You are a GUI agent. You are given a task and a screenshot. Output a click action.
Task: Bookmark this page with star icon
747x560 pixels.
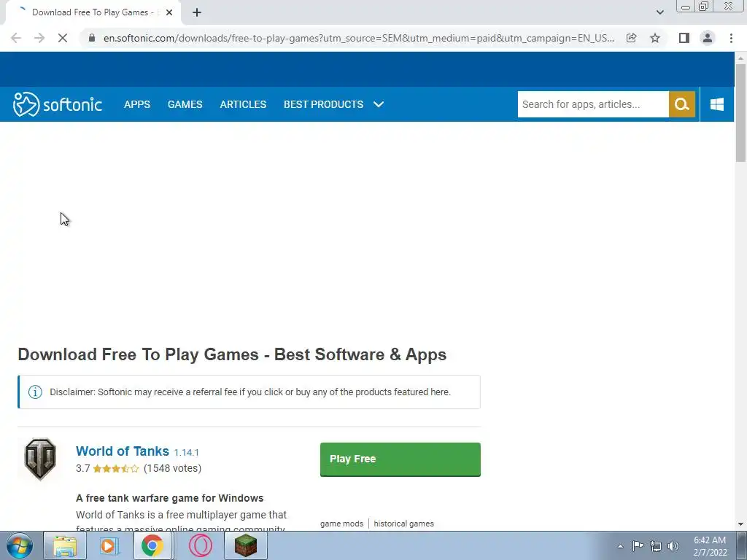tap(655, 38)
